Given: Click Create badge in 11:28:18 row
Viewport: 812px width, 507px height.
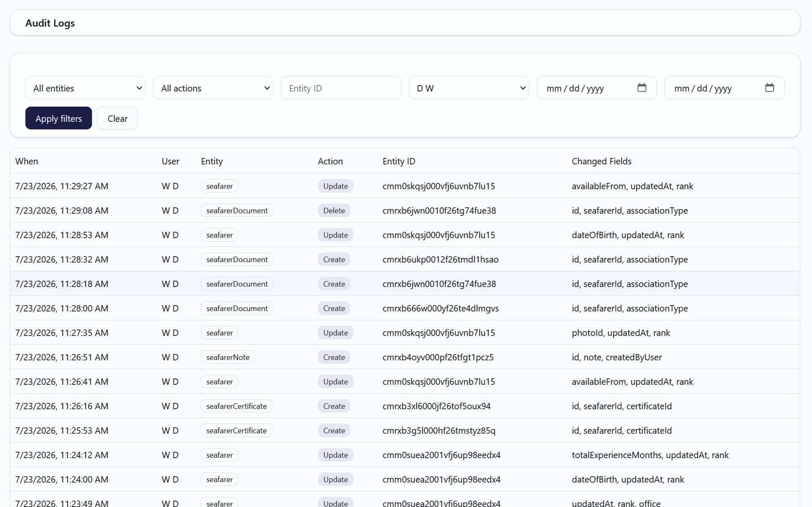Looking at the screenshot, I should (x=334, y=284).
